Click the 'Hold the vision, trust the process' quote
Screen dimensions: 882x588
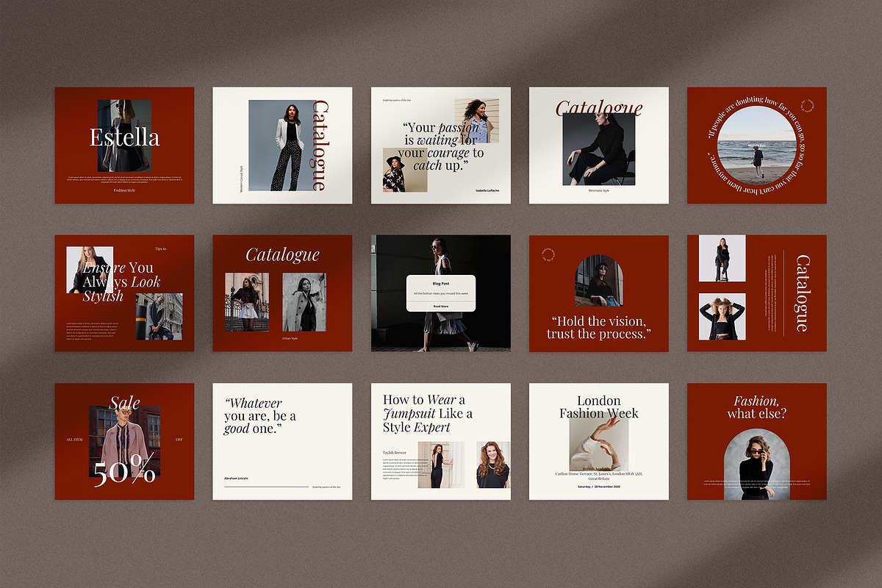[x=598, y=328]
